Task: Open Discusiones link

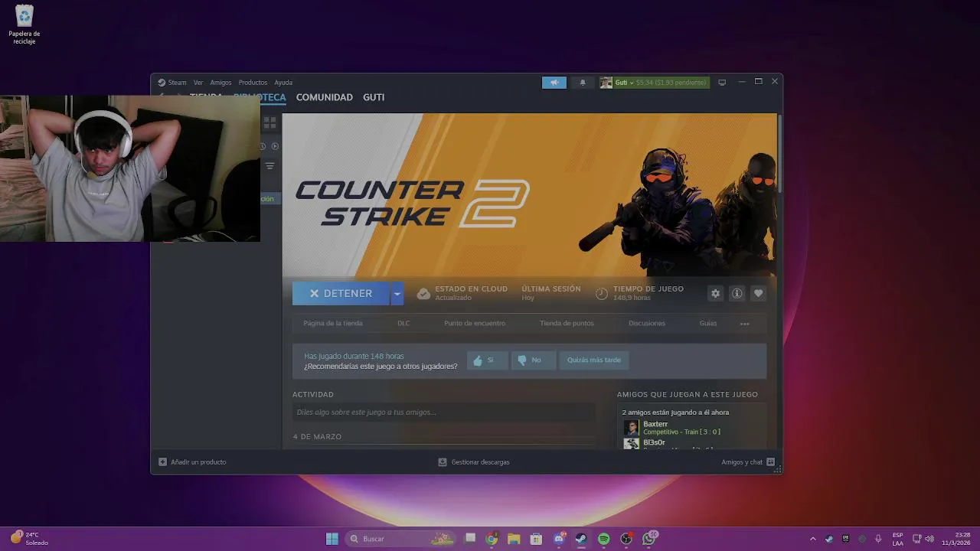Action: [647, 323]
